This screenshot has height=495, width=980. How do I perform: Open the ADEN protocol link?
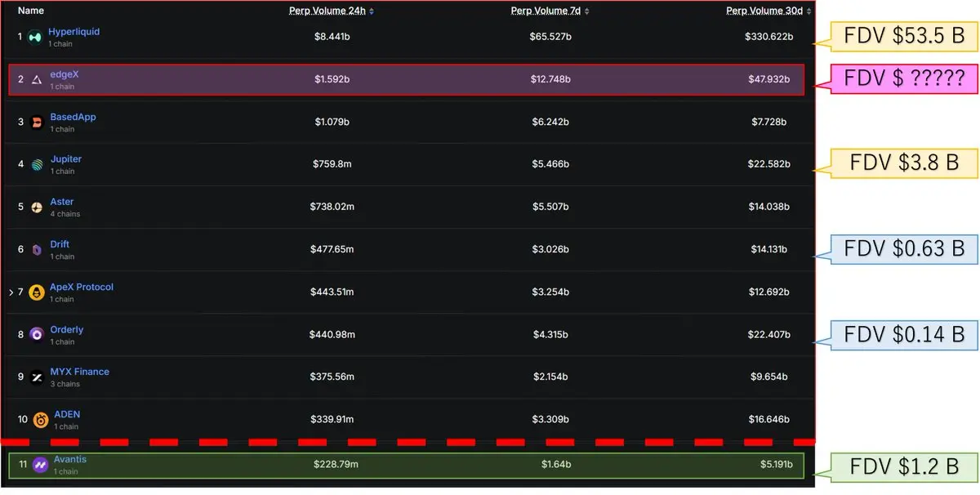click(67, 415)
